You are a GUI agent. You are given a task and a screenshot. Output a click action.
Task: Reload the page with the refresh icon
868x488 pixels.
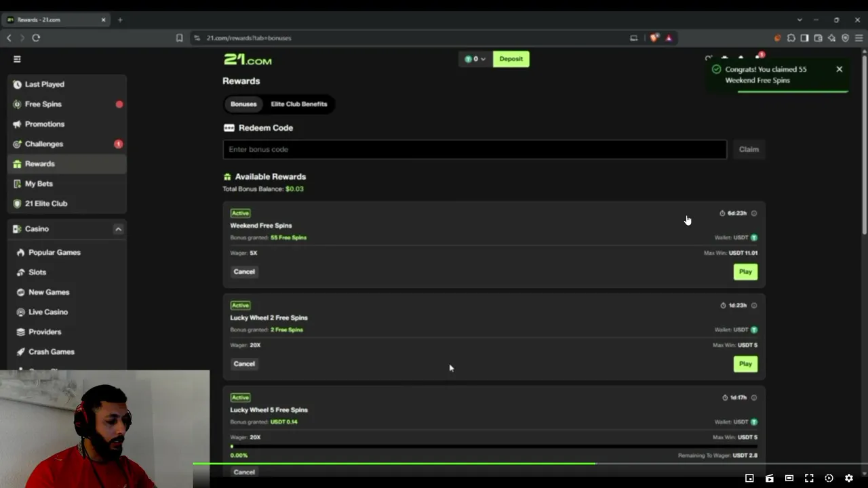(36, 38)
